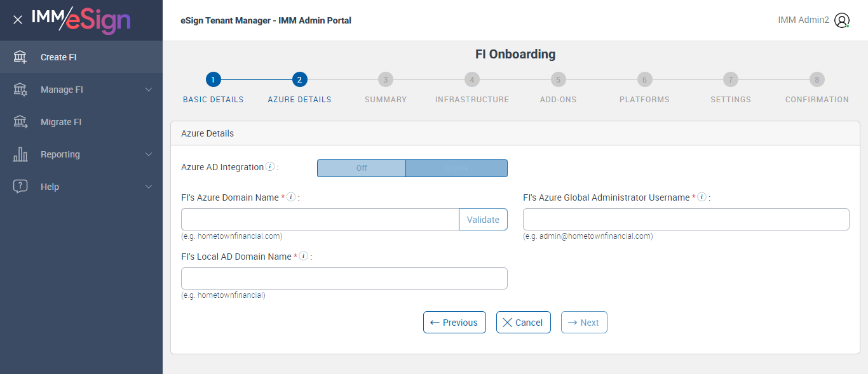Expand the Reporting chevron

149,154
